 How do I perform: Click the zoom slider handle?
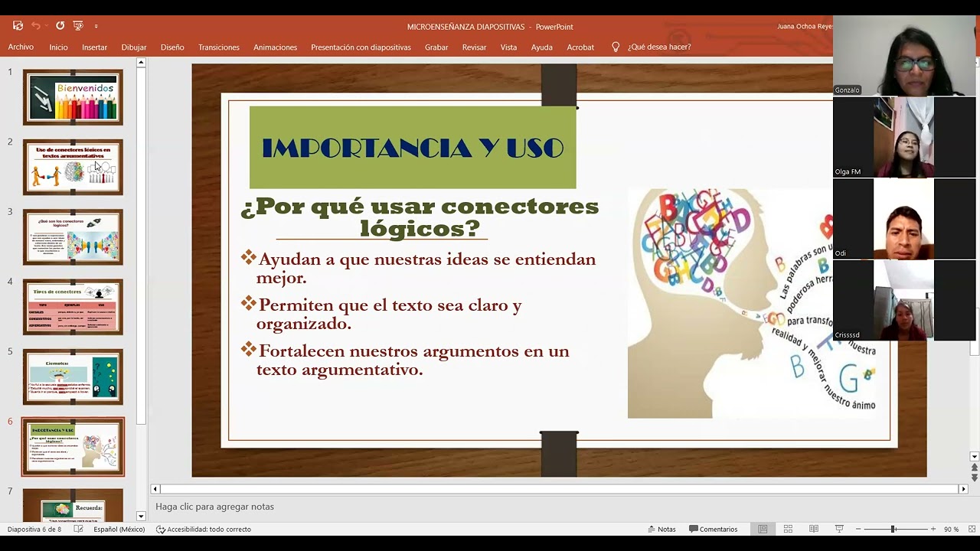tap(893, 529)
